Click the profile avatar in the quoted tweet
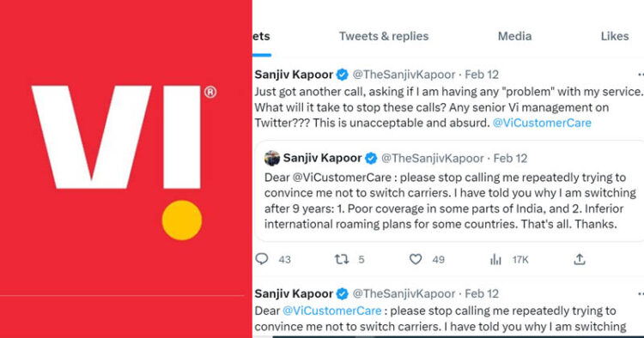This screenshot has height=338, width=644. click(x=272, y=158)
